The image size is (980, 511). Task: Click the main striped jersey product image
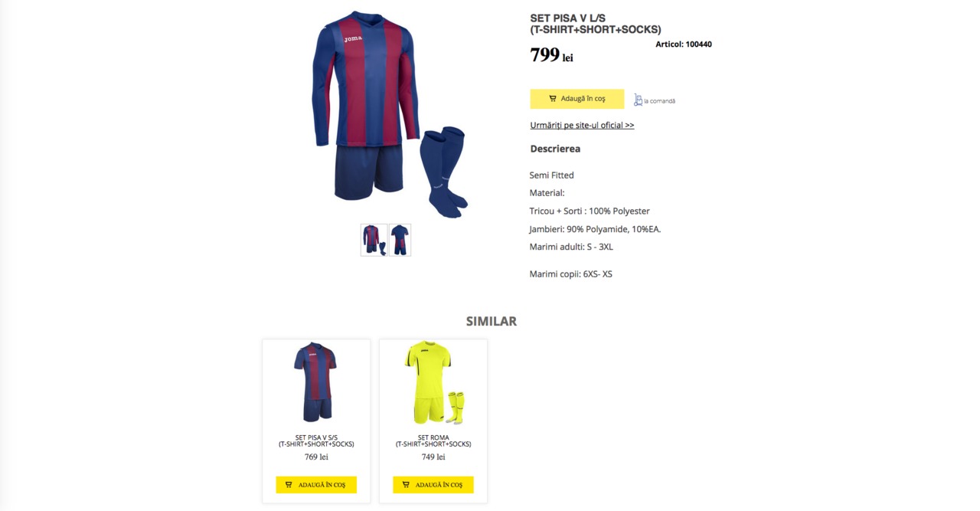pyautogui.click(x=390, y=113)
